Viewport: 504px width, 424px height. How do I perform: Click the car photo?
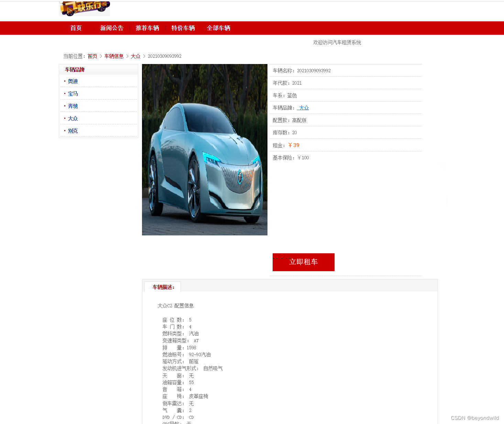tap(205, 150)
